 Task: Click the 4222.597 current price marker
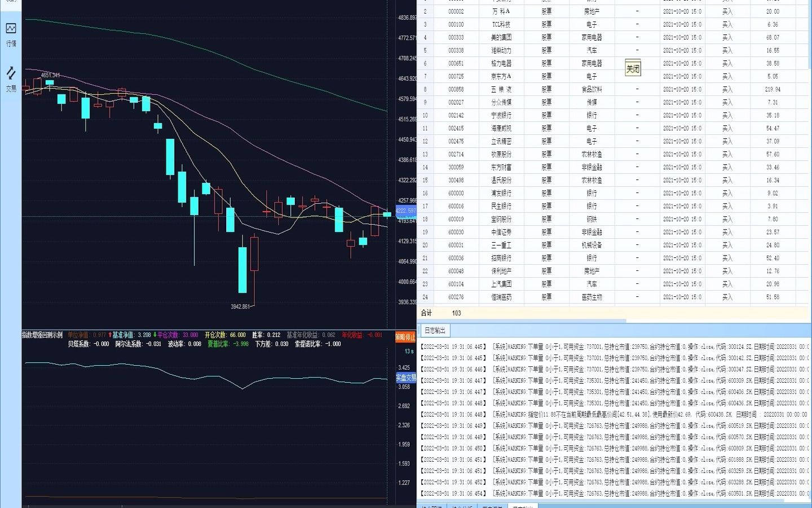[406, 211]
